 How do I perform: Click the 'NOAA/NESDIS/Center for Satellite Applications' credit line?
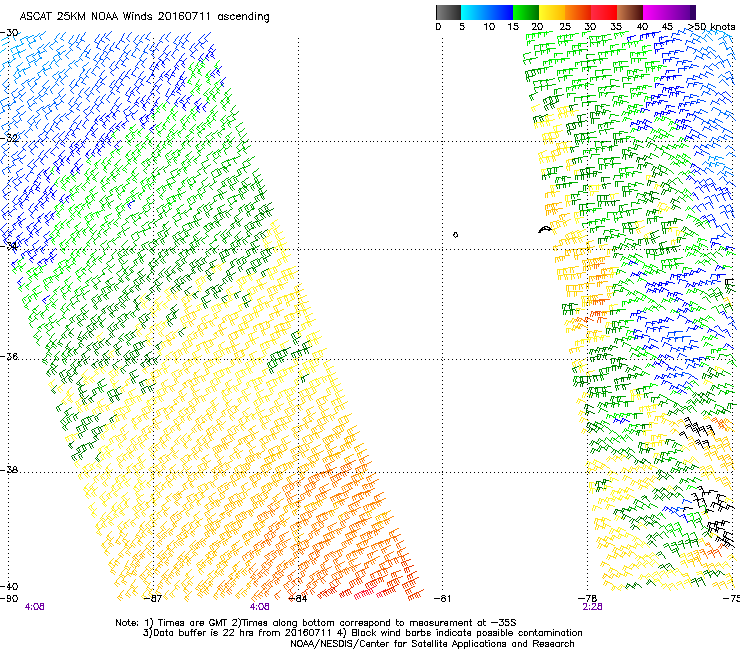click(432, 644)
